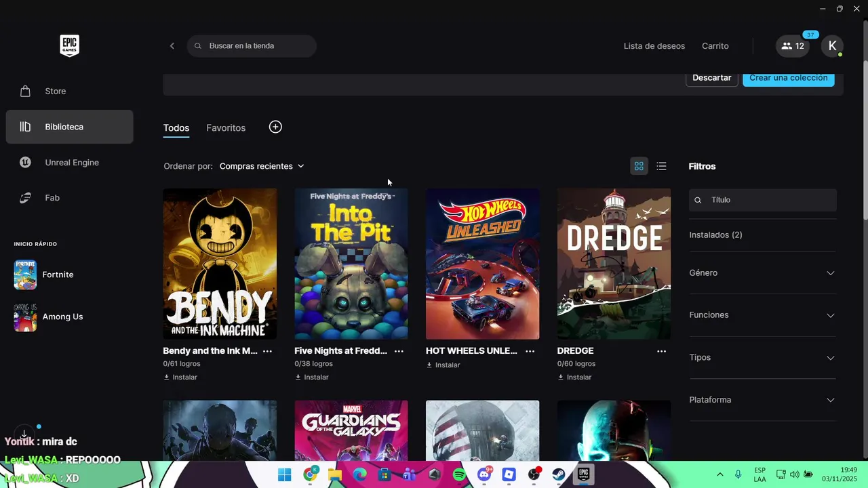Click the 0/61 logros text under Bendy
This screenshot has height=488, width=868.
point(182,364)
